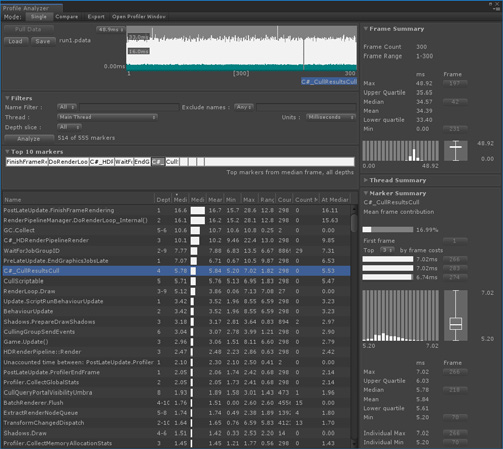Image resolution: width=503 pixels, height=449 pixels.
Task: Open the window options menu icon
Action: tap(498, 8)
